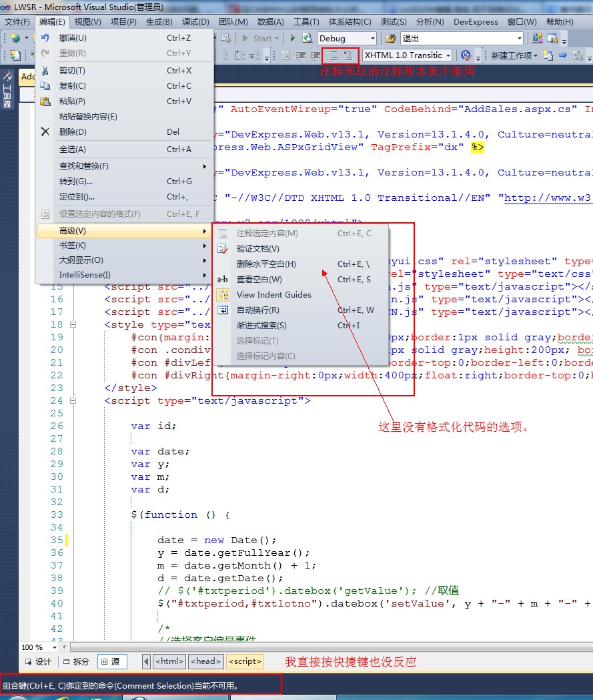Open the Toolbox side panel icon
Viewport: 593px width, 700px height.
pyautogui.click(x=7, y=87)
